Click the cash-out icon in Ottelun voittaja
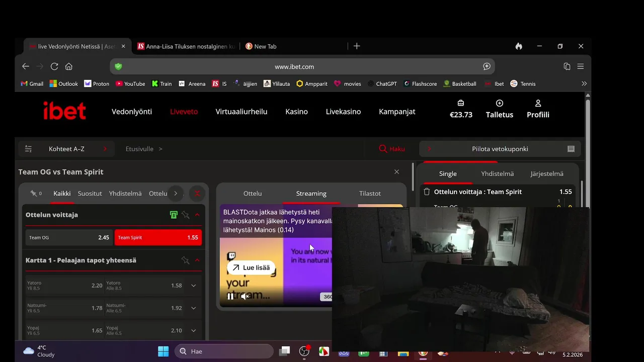 [x=174, y=215]
